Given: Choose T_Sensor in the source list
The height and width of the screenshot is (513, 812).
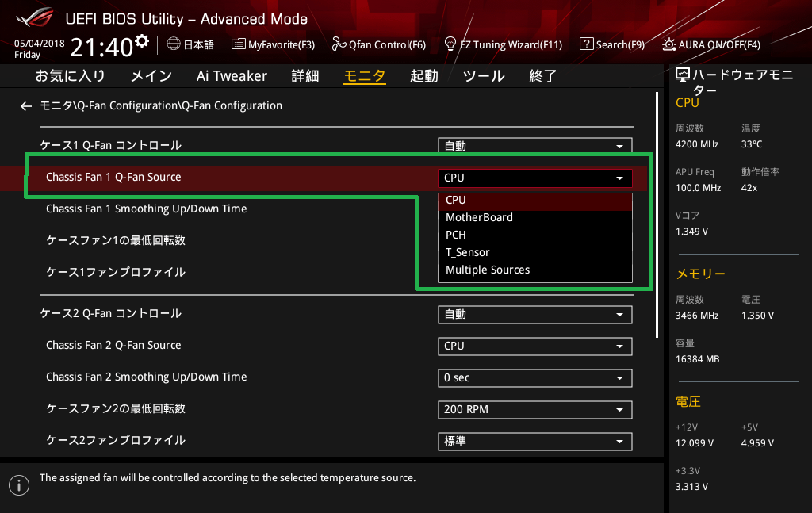Looking at the screenshot, I should [535, 253].
